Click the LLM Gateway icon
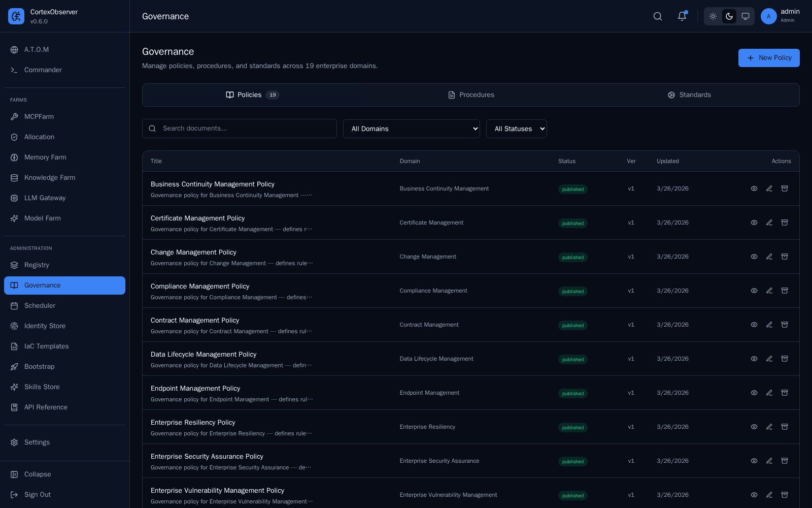 pyautogui.click(x=14, y=198)
